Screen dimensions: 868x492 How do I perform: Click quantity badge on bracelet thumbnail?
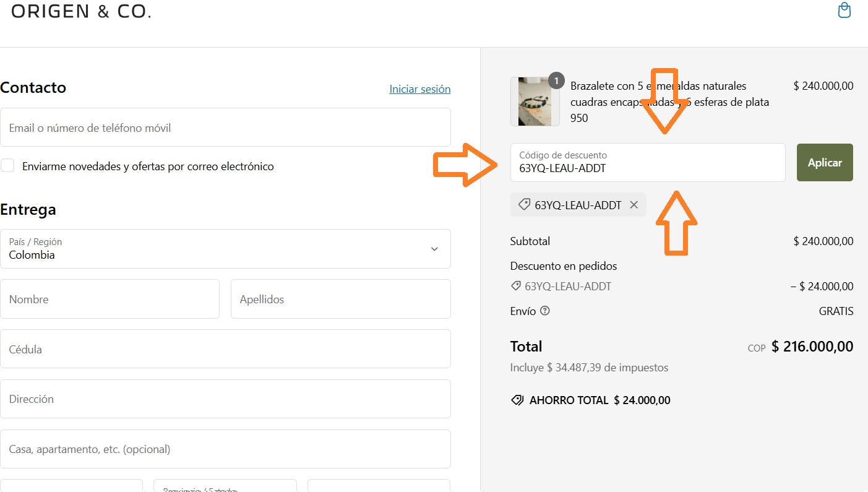pyautogui.click(x=556, y=80)
